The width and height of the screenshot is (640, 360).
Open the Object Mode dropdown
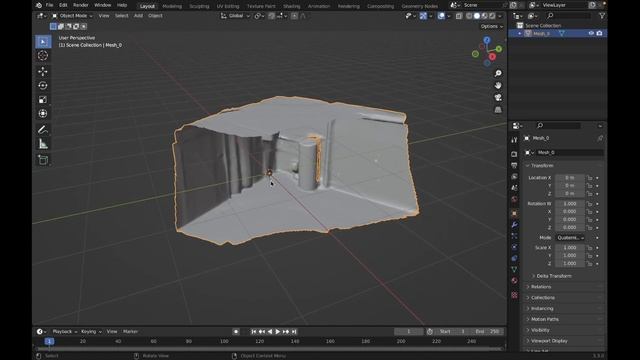73,16
